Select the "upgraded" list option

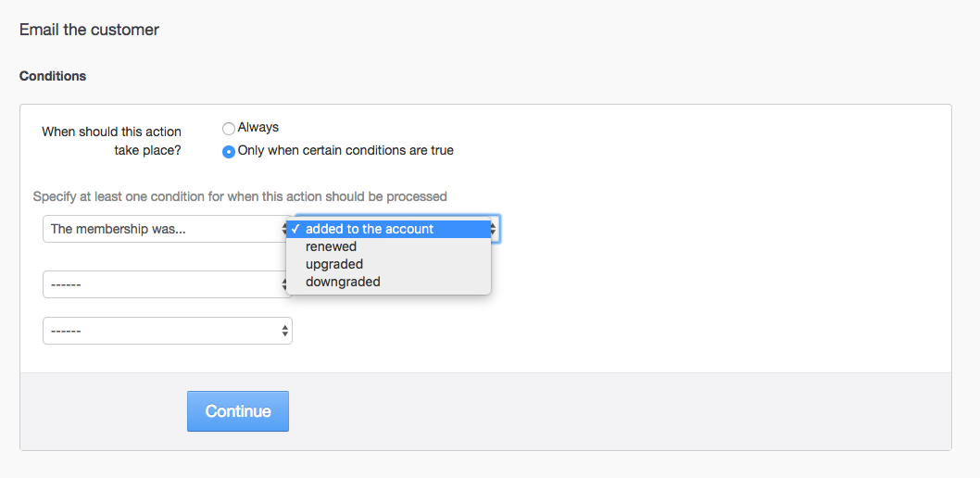tap(334, 264)
